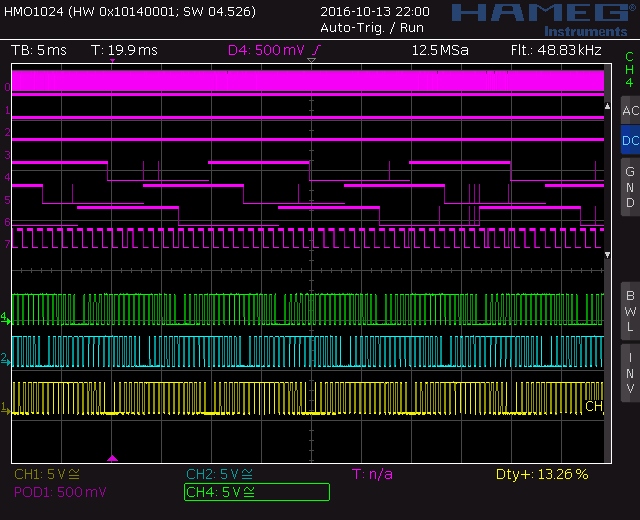Click the lower scroll arrow beside logic traces
640x520 pixels.
click(x=606, y=255)
